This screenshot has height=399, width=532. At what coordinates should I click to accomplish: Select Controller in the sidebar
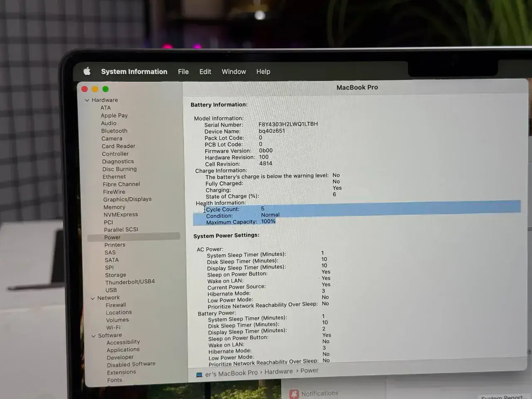(115, 154)
